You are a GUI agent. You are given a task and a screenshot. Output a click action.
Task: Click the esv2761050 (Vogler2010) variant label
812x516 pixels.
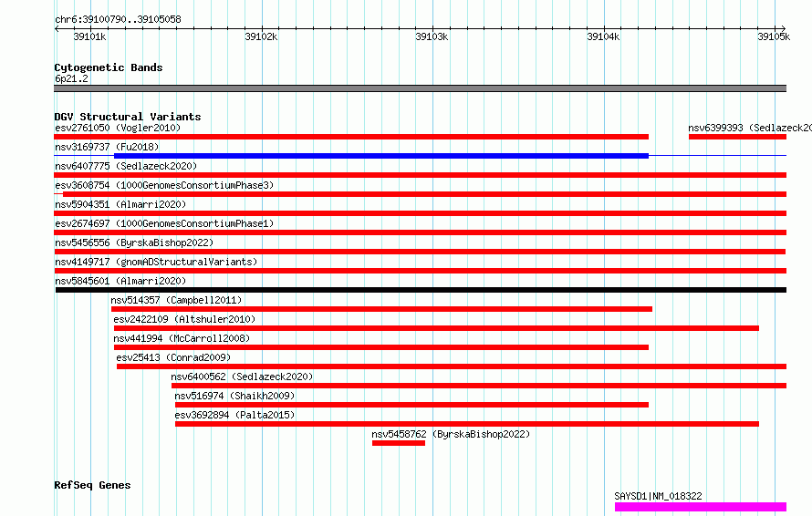coord(118,128)
